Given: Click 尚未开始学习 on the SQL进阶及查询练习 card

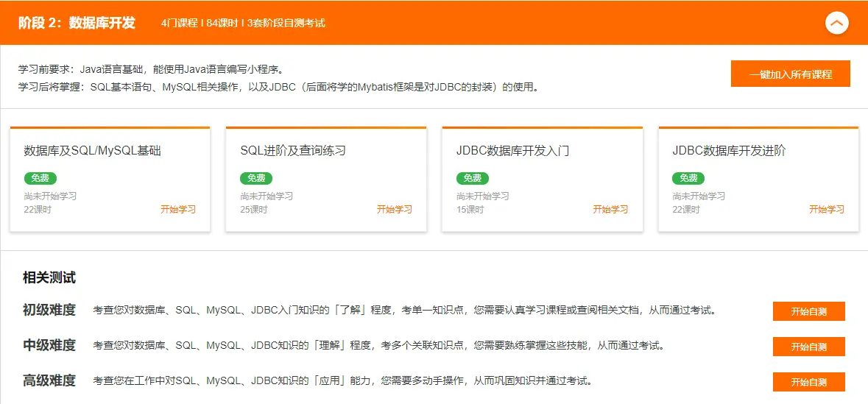Looking at the screenshot, I should (x=267, y=196).
